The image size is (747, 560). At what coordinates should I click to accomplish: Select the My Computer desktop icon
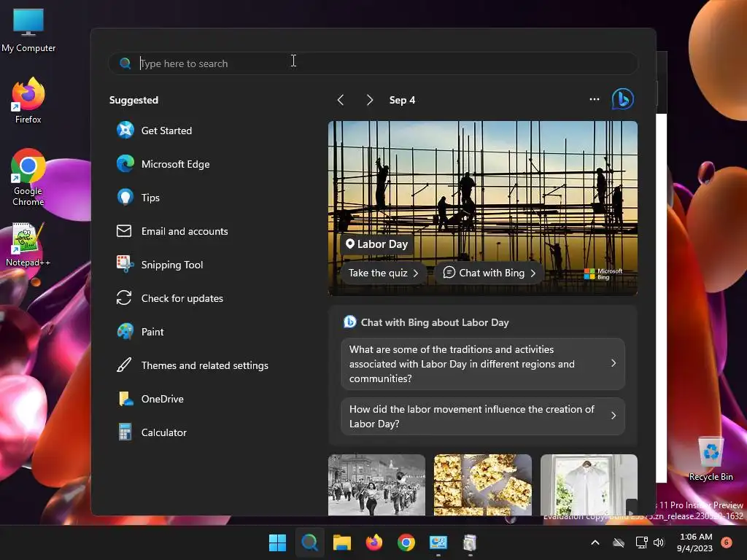[x=28, y=30]
